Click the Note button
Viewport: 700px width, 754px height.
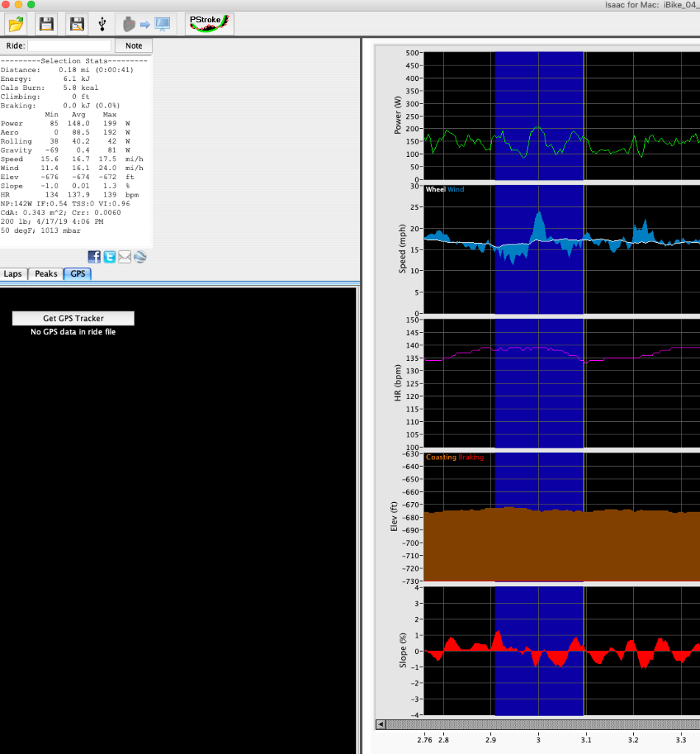tap(133, 46)
